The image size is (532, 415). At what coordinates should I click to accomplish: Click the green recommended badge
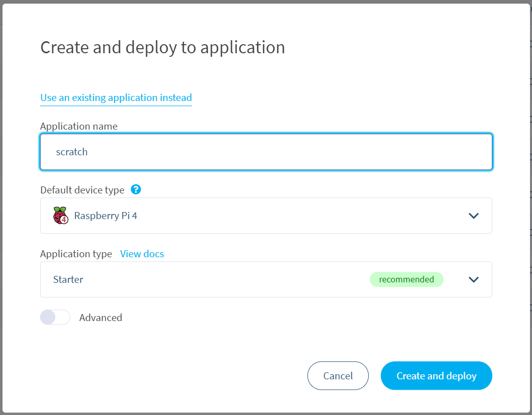tap(406, 279)
